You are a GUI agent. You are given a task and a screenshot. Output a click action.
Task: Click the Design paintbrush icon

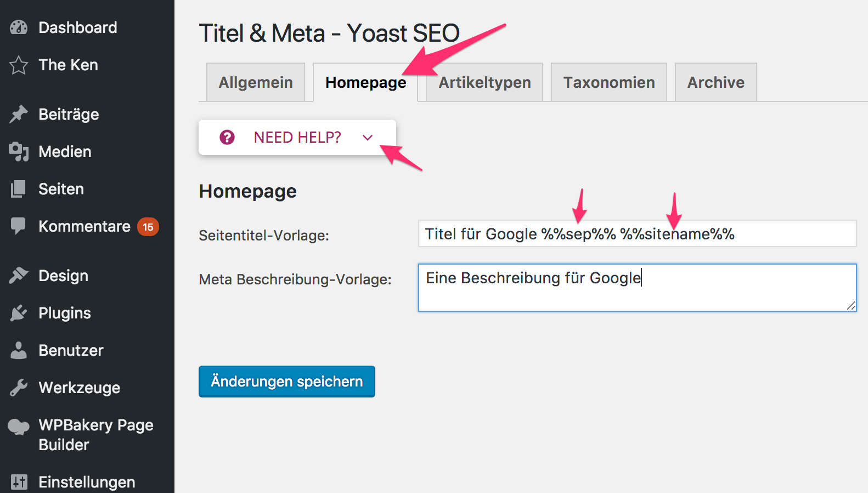click(19, 276)
